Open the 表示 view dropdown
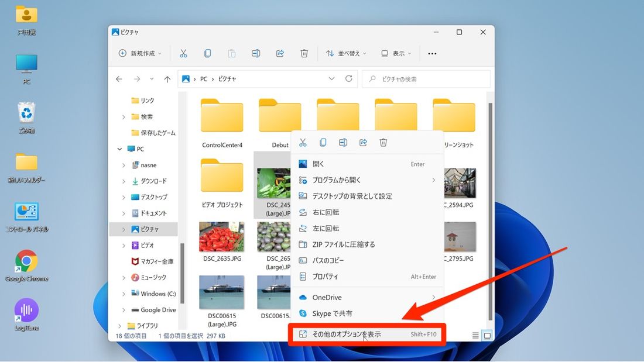The image size is (644, 362). pyautogui.click(x=396, y=53)
